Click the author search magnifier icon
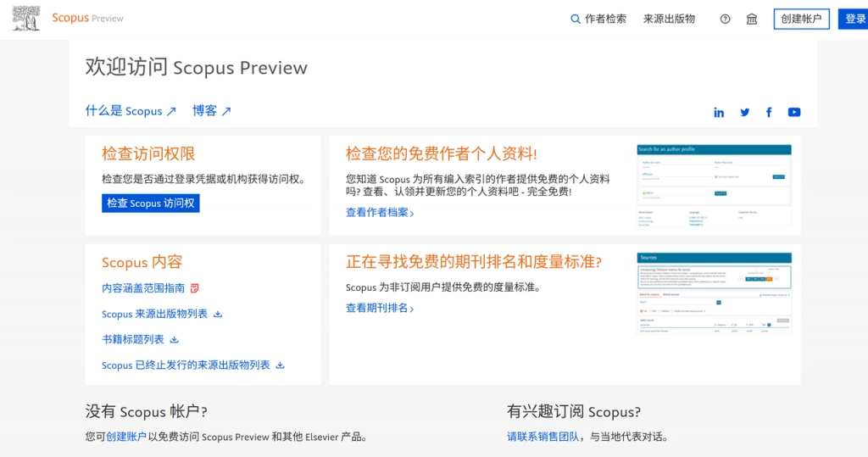 [576, 20]
